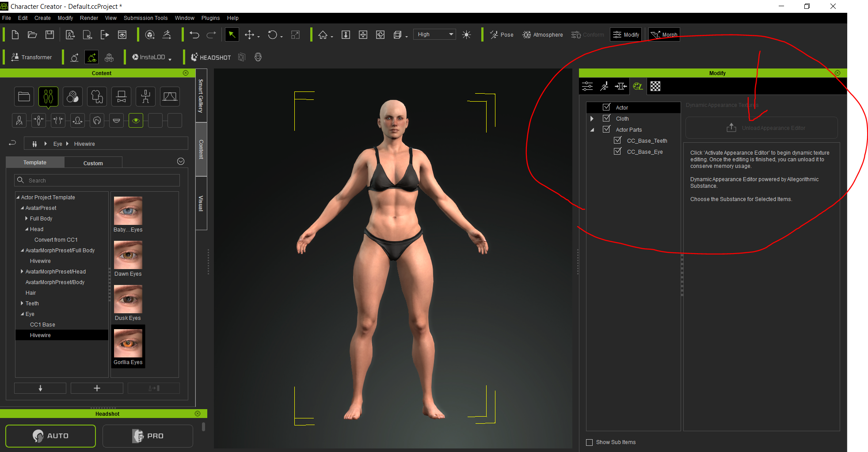The image size is (868, 452).
Task: Click the Redo arrow in the toolbar
Action: pos(211,34)
